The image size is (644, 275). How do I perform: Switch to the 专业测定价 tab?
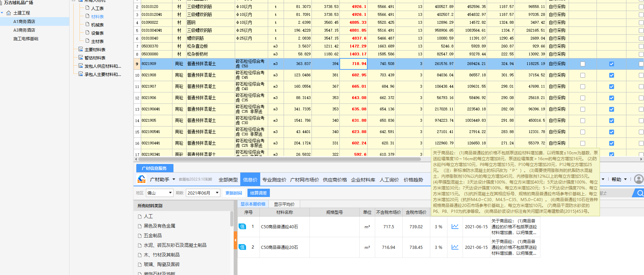pyautogui.click(x=274, y=179)
